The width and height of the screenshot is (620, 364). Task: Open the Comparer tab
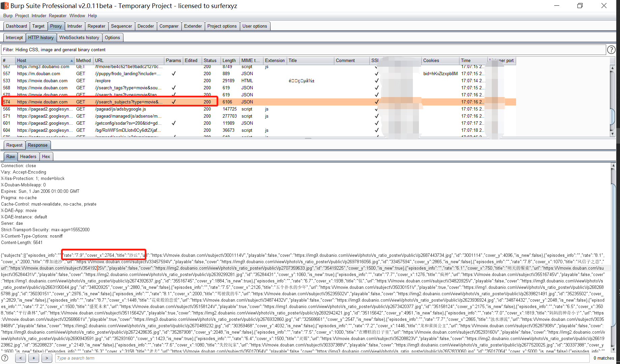(x=169, y=26)
